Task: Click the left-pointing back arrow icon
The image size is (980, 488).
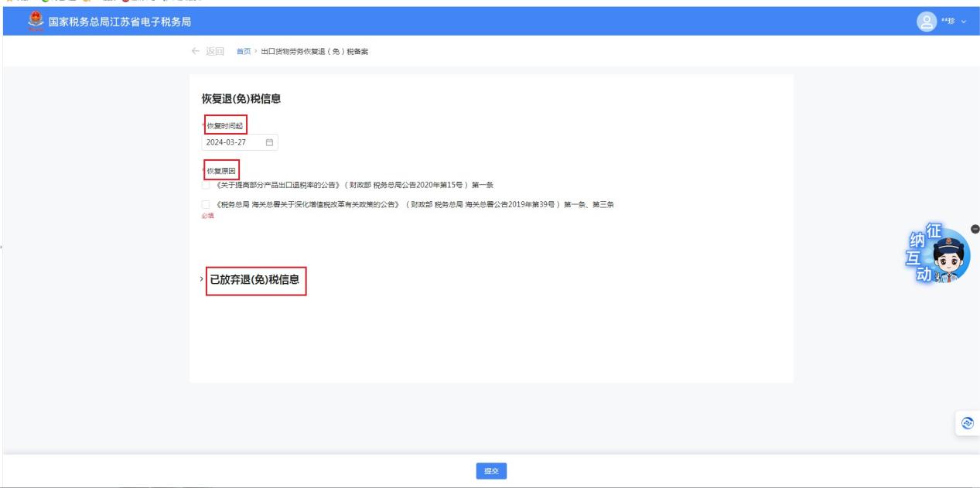Action: click(x=195, y=51)
